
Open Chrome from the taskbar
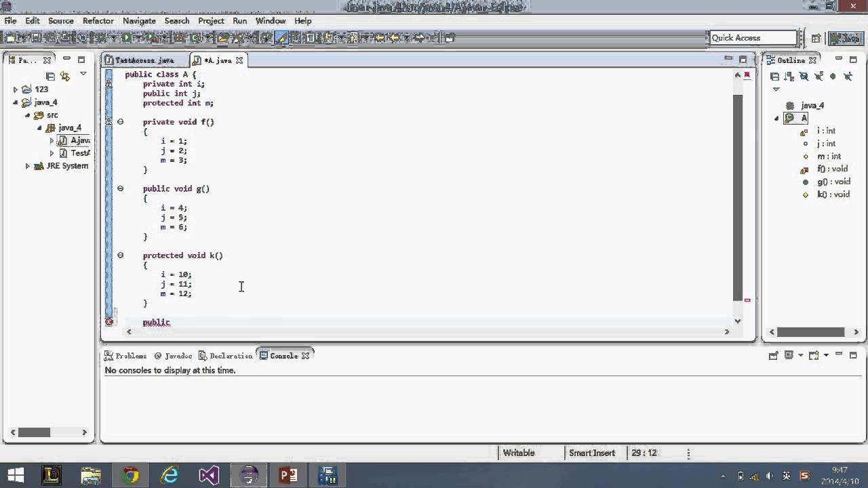click(130, 475)
